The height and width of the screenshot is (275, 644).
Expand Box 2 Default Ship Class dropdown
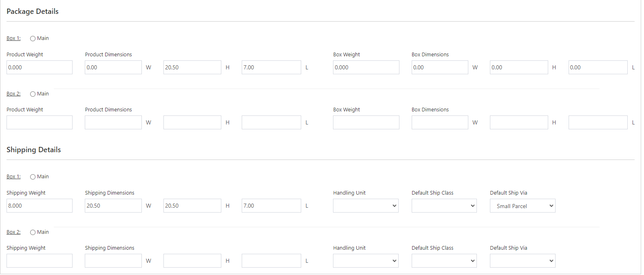(x=444, y=261)
